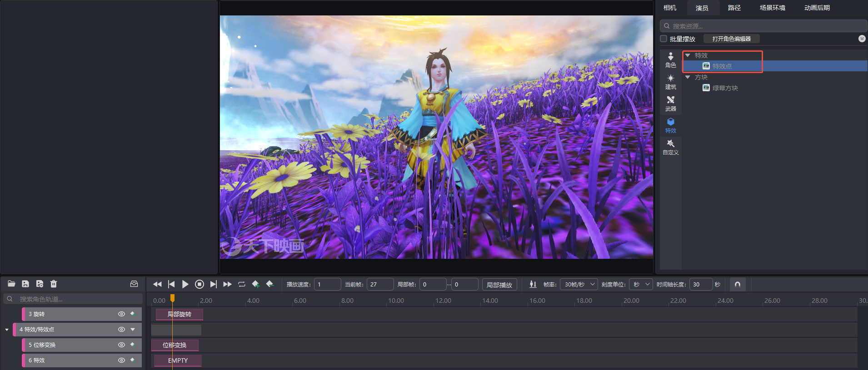Open the 刻度单位 秒 dropdown
Image resolution: width=868 pixels, height=370 pixels.
[641, 284]
